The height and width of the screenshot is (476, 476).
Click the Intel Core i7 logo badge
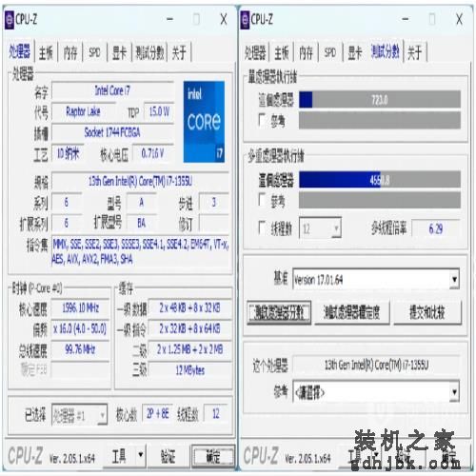[204, 122]
